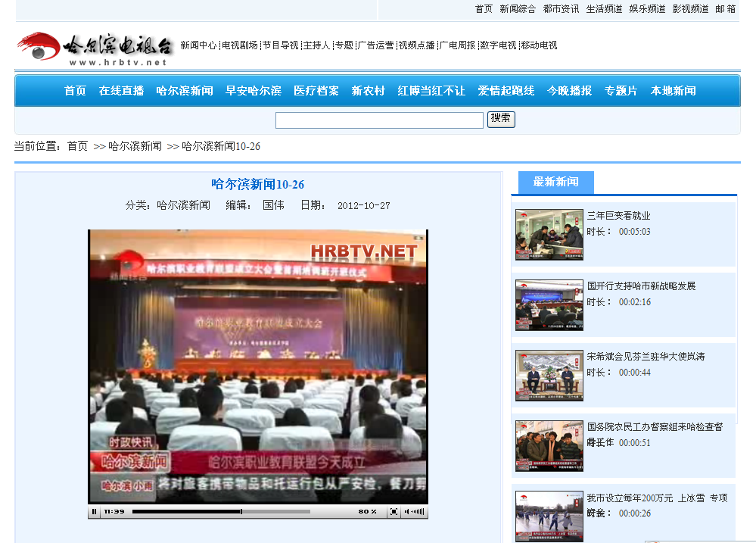Open 医疗档案 in the navigation bar
756x543 pixels.
point(316,91)
